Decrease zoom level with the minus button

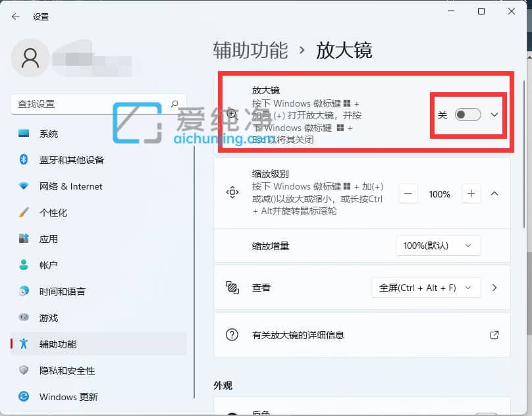coord(408,194)
